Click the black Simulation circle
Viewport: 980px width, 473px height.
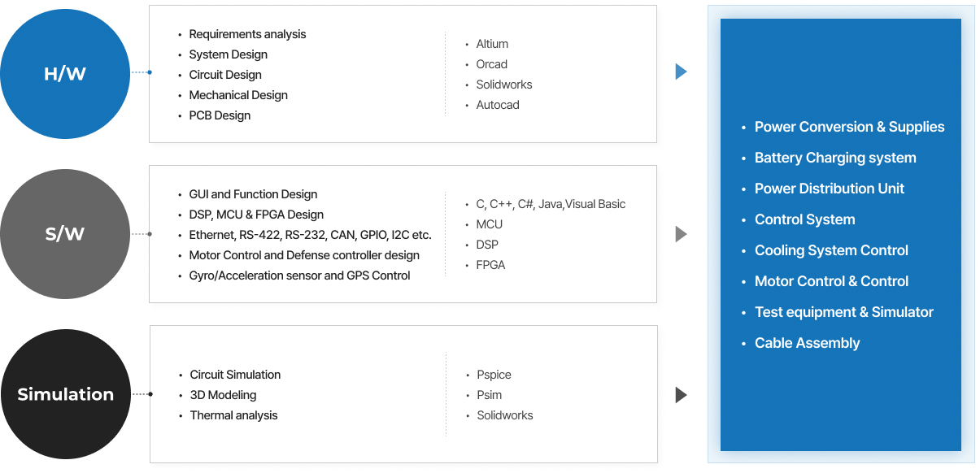(x=65, y=394)
